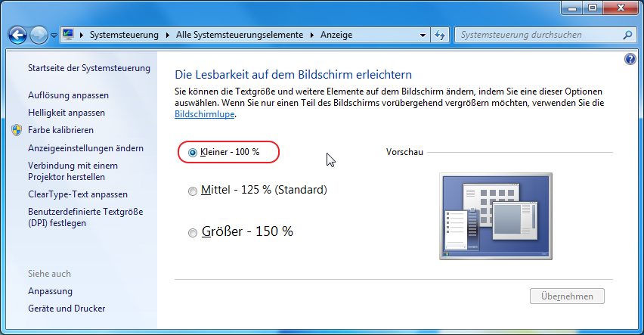
Task: Open Startseite der Systemsteuerung
Action: [89, 68]
